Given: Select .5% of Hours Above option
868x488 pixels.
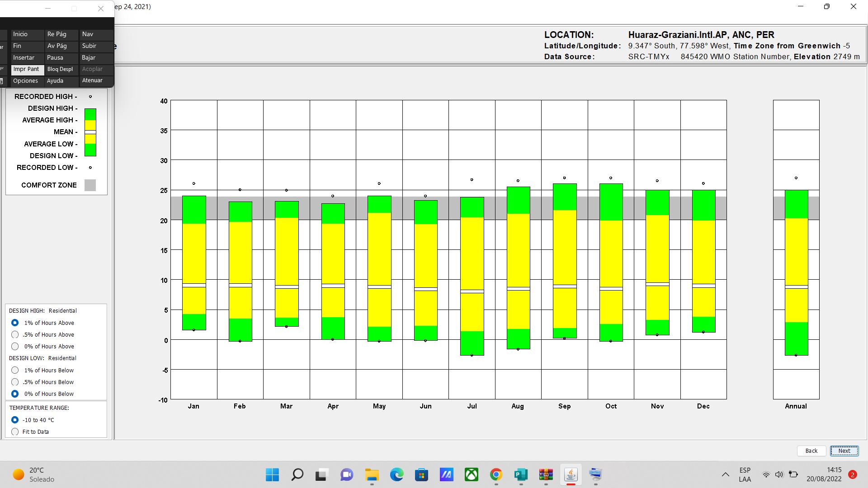Looking at the screenshot, I should 15,335.
